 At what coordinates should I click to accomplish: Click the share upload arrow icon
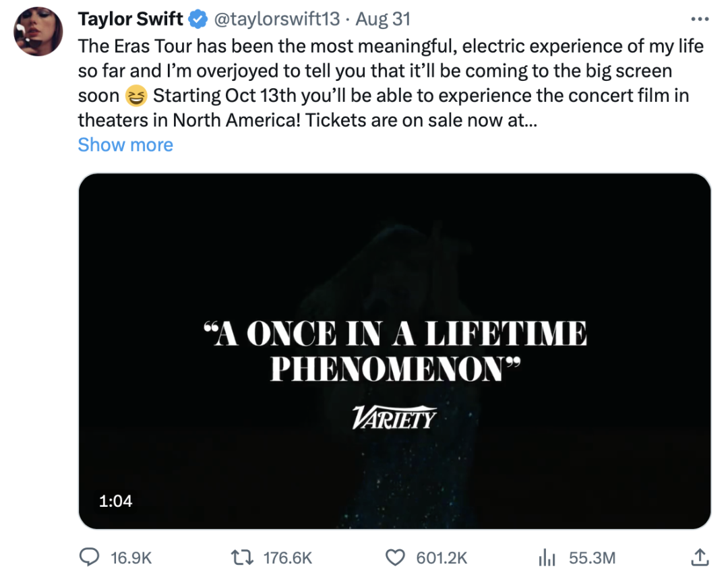pos(700,557)
